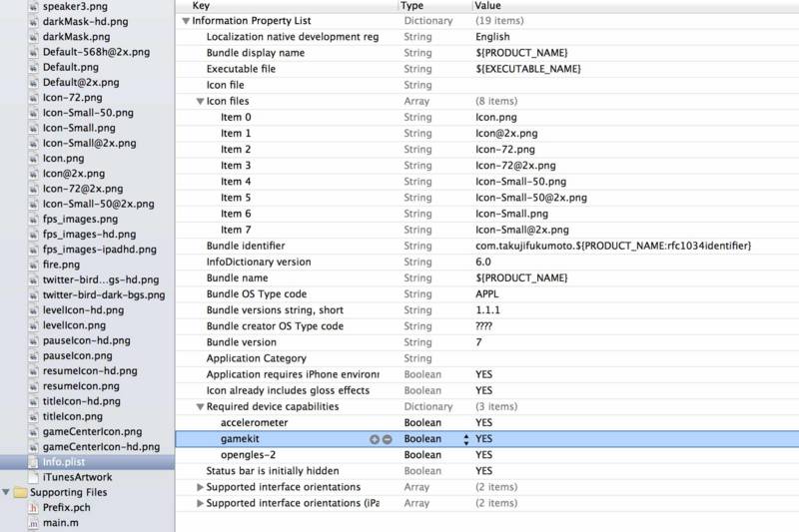
Task: Collapse the Information Property List
Action: (186, 21)
